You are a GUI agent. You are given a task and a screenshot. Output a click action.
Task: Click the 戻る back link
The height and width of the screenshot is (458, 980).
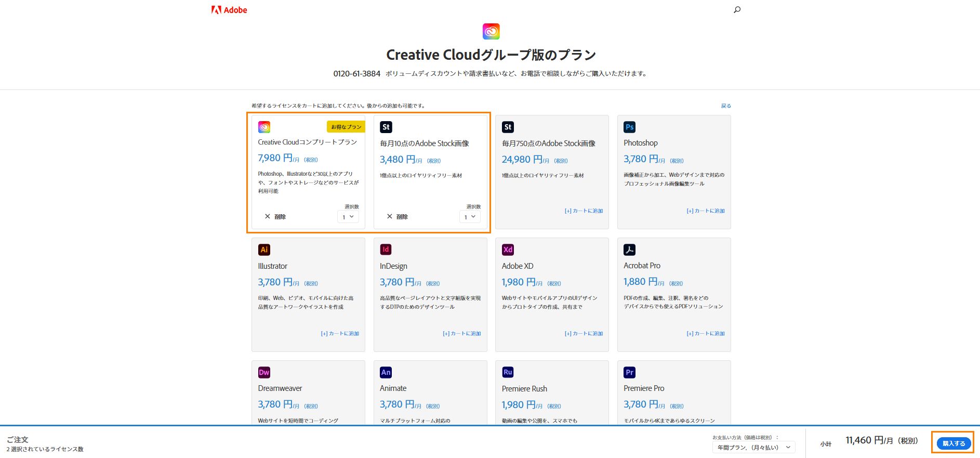[x=726, y=106]
